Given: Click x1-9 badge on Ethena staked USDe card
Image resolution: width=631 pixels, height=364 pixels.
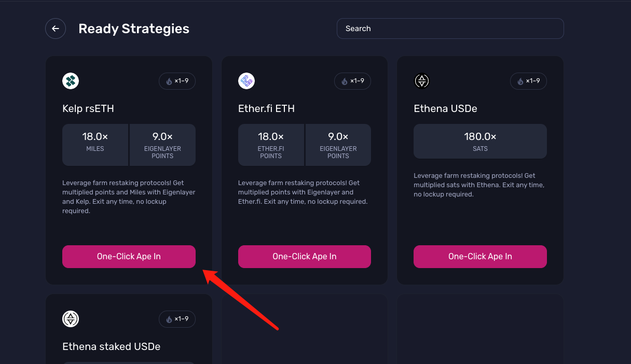Looking at the screenshot, I should click(x=177, y=319).
